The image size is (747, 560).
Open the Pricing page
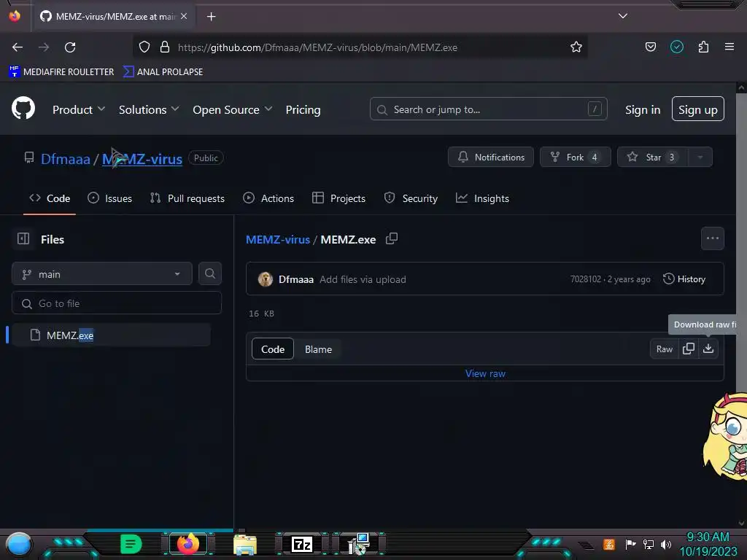click(303, 109)
